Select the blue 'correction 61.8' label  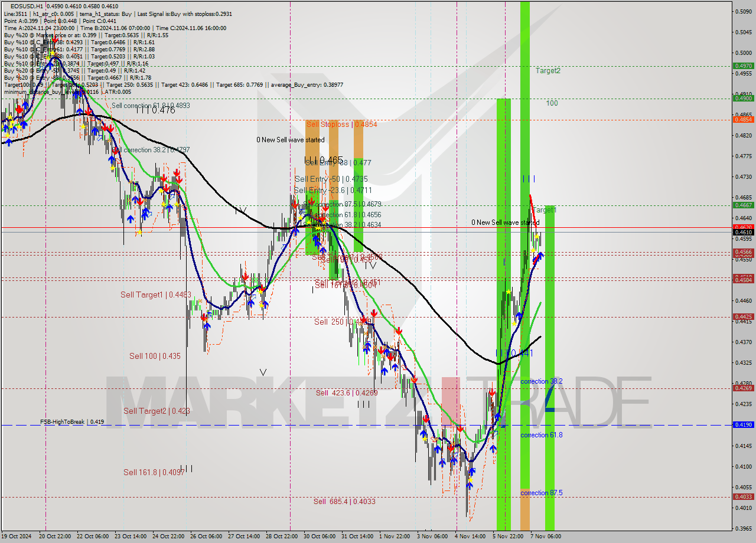coord(541,435)
